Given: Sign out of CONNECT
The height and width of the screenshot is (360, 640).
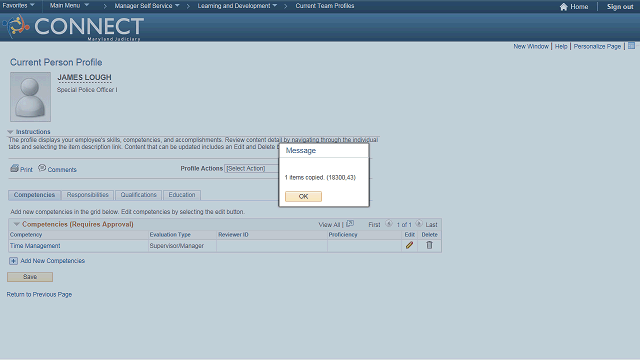Looking at the screenshot, I should [620, 7].
